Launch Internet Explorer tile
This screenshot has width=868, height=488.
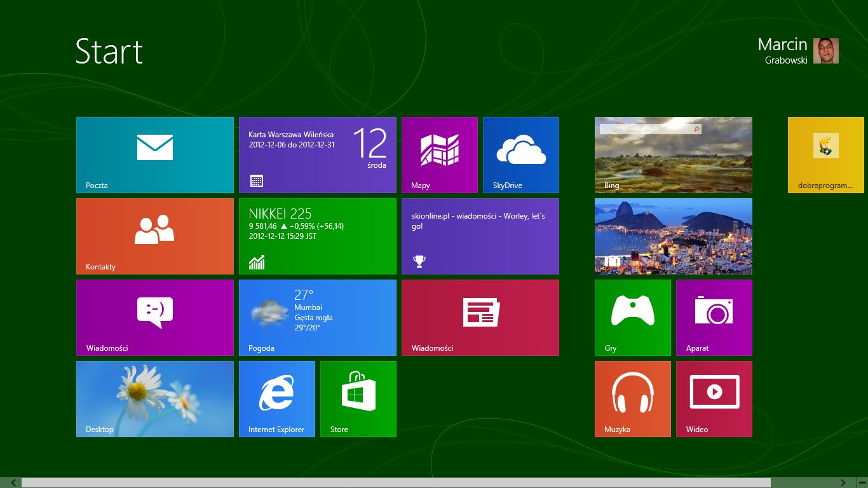coord(277,399)
